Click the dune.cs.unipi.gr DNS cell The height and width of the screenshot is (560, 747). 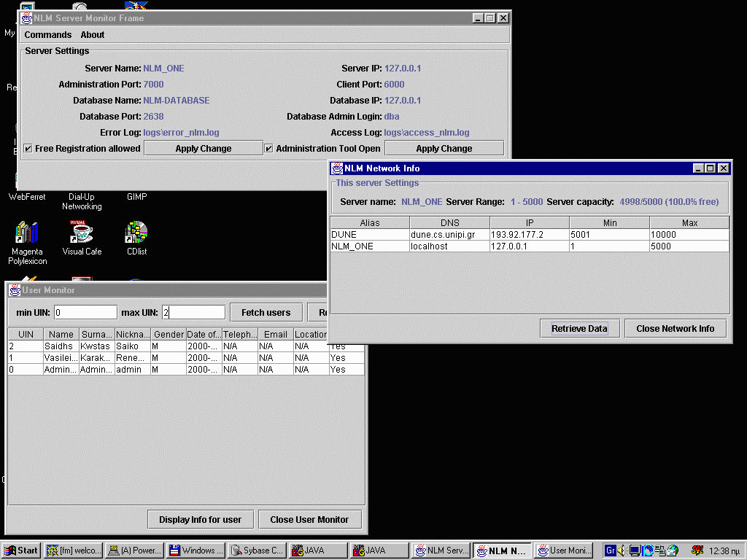[449, 234]
